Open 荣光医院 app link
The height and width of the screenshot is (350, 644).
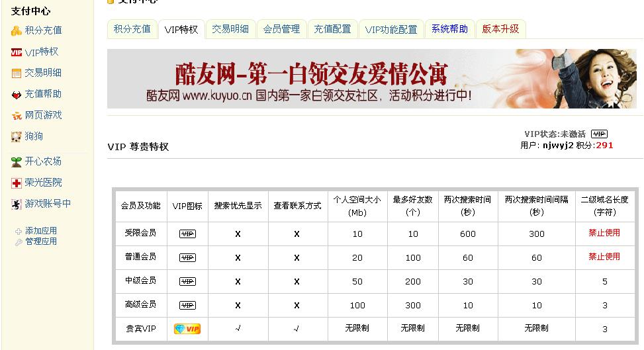tap(43, 183)
